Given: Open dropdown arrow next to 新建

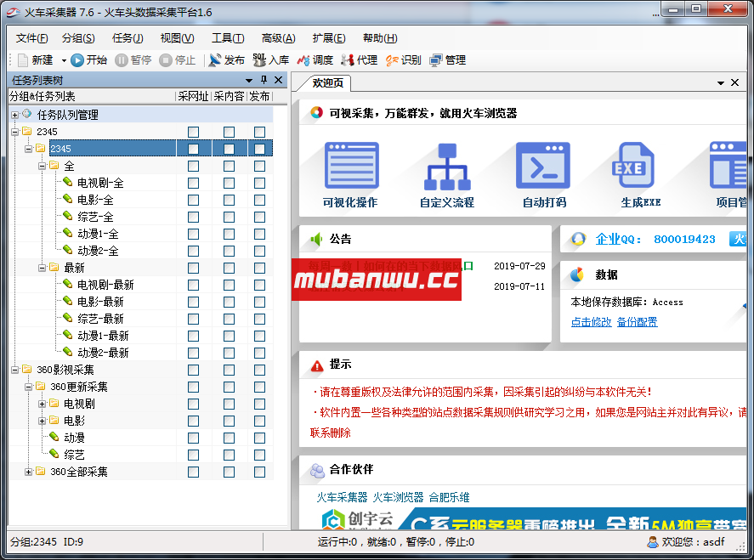Looking at the screenshot, I should [64, 60].
